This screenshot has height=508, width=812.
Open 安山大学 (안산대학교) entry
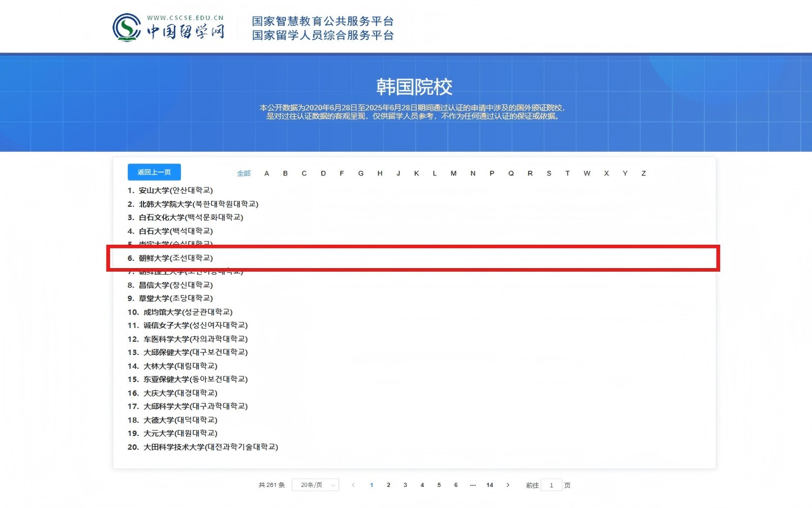point(175,191)
